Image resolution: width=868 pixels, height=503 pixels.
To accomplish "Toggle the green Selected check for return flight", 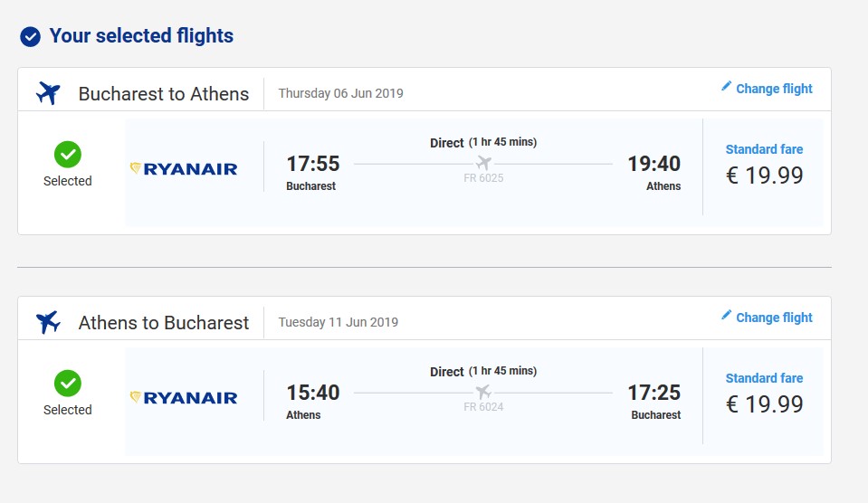I will (68, 384).
